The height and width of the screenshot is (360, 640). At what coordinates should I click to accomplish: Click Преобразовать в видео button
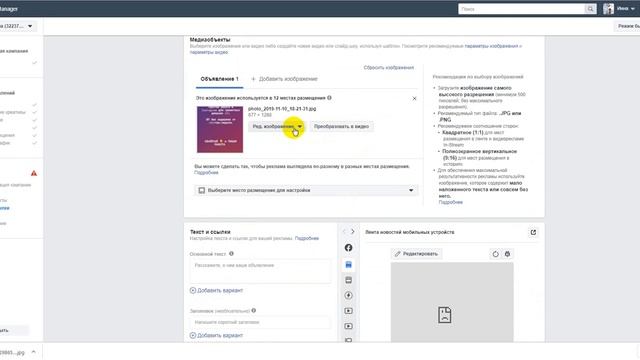tap(341, 127)
